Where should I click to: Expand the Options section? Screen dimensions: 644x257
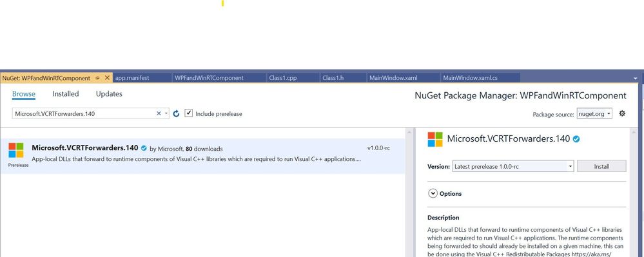coord(433,193)
